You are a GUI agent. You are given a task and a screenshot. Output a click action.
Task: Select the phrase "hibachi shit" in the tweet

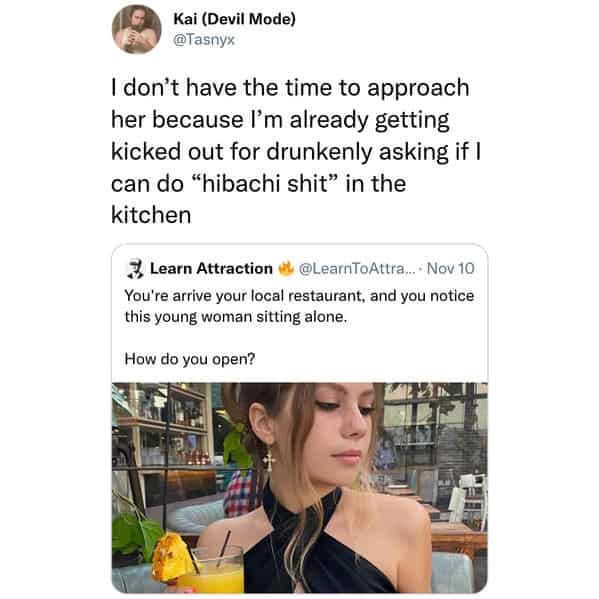point(266,183)
